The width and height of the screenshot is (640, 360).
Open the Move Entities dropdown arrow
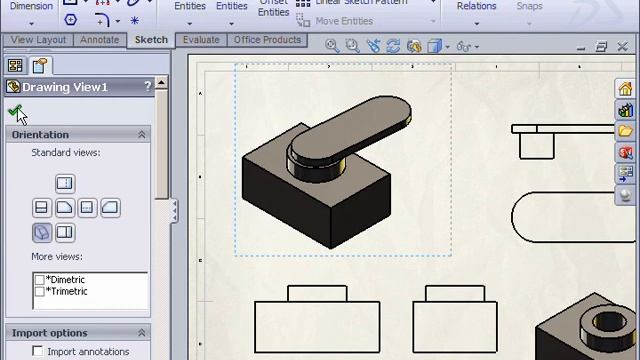[x=433, y=21]
